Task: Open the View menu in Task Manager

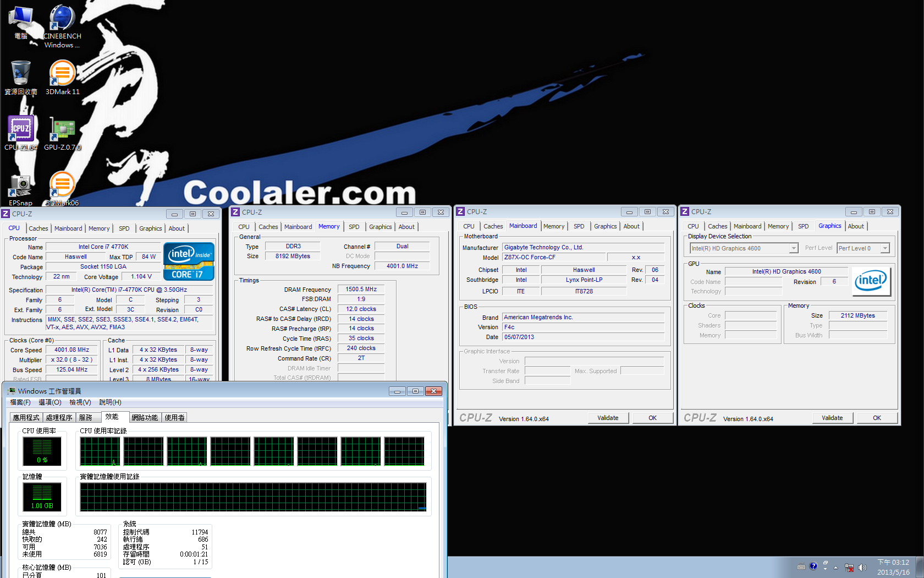Action: coord(80,402)
